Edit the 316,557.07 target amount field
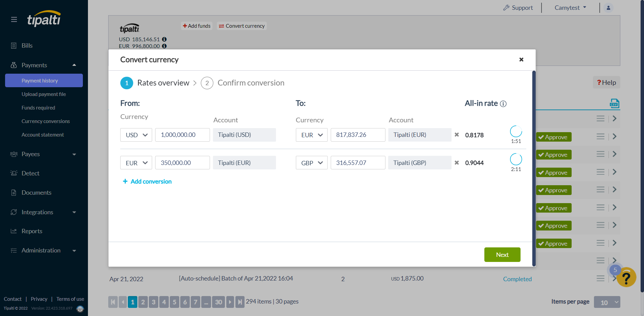 (358, 163)
